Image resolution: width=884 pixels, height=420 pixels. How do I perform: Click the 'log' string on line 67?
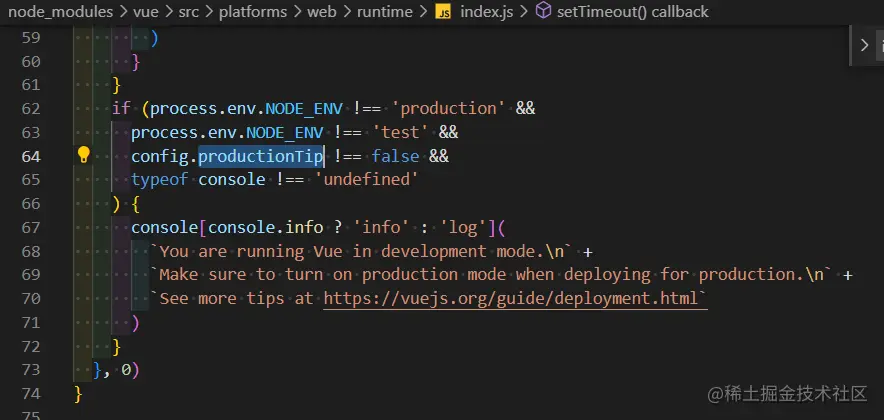462,227
